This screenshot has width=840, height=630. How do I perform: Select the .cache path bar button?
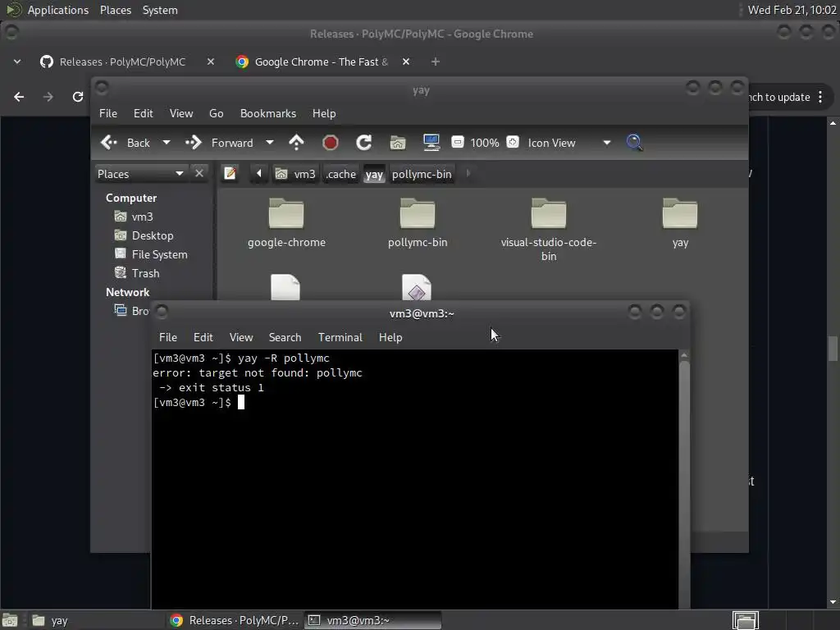[x=340, y=174]
